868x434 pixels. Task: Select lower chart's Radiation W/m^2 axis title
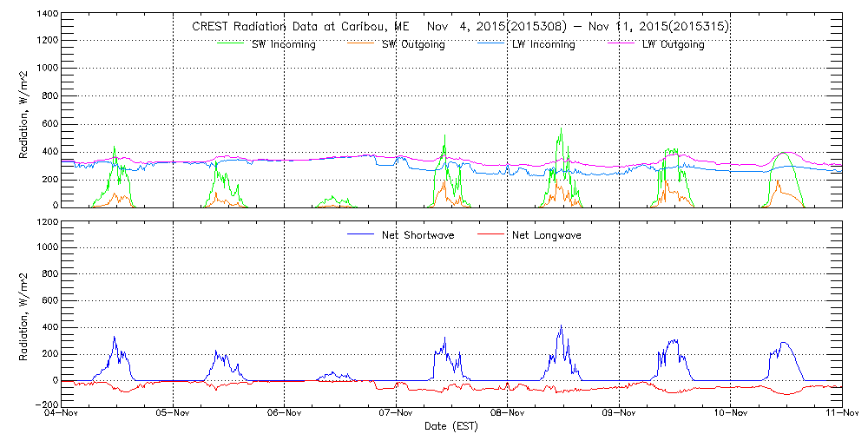[25, 314]
